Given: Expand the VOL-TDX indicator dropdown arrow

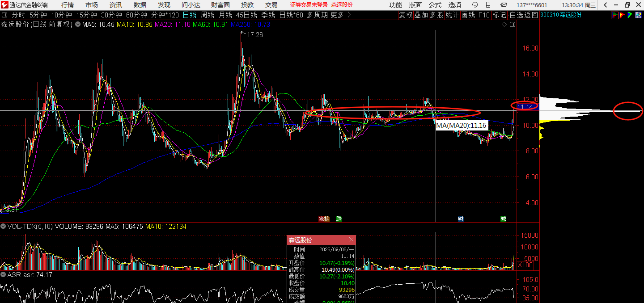Looking at the screenshot, I should pos(3,227).
